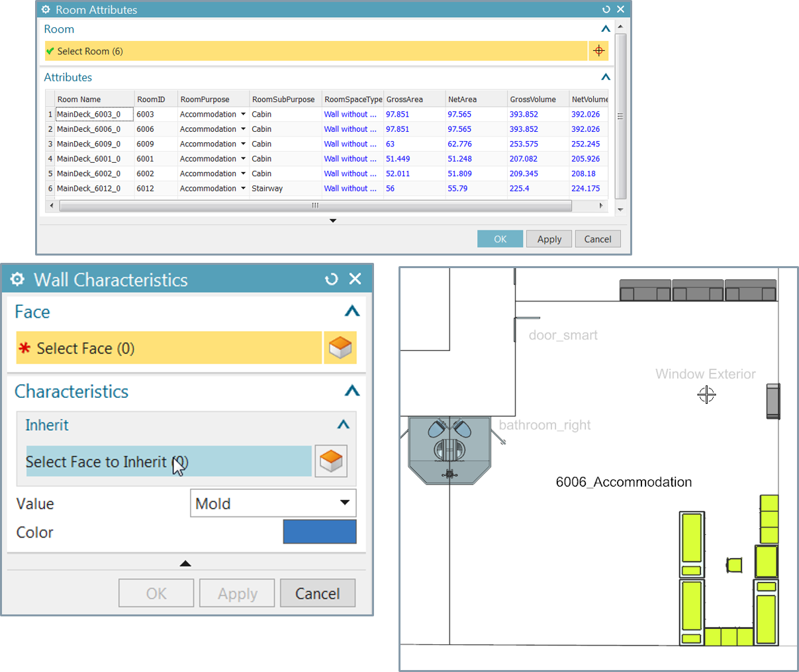799x672 pixels.
Task: Expand more options via the arrow below the attributes table
Action: pos(332,220)
